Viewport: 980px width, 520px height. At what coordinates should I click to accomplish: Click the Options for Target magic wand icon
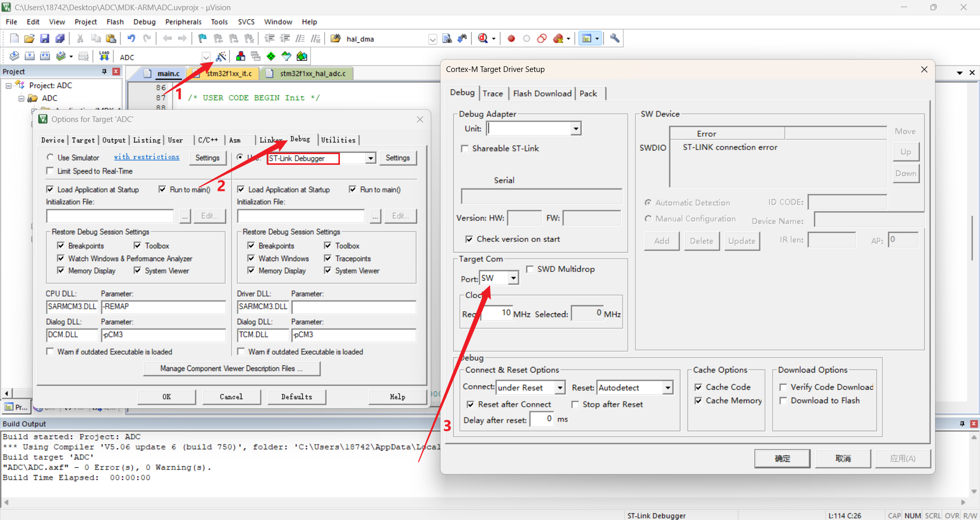point(221,56)
